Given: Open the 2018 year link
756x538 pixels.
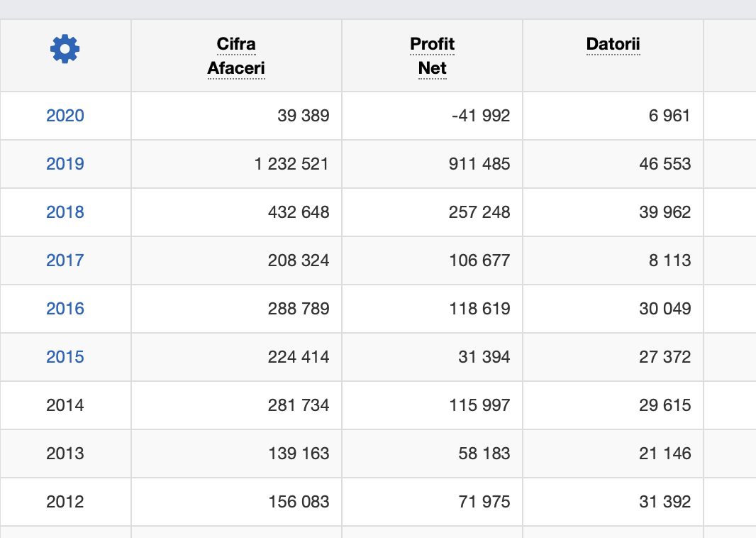Looking at the screenshot, I should point(65,212).
